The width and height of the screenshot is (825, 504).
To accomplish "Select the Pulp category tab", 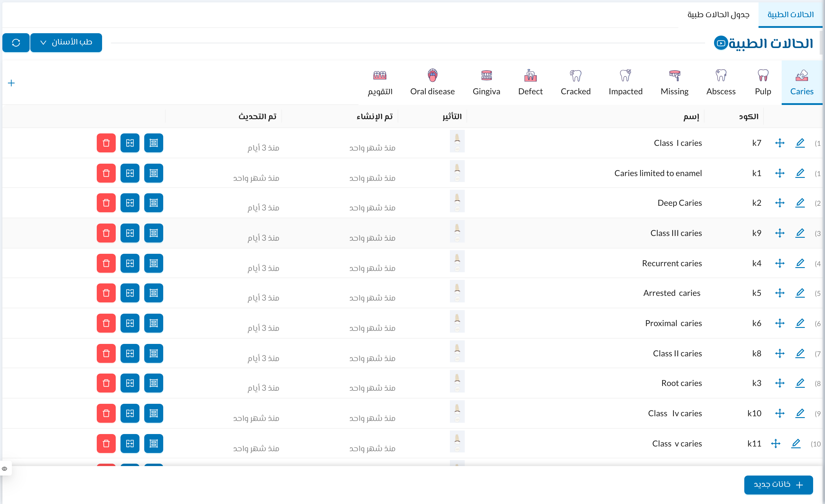I will (x=763, y=83).
